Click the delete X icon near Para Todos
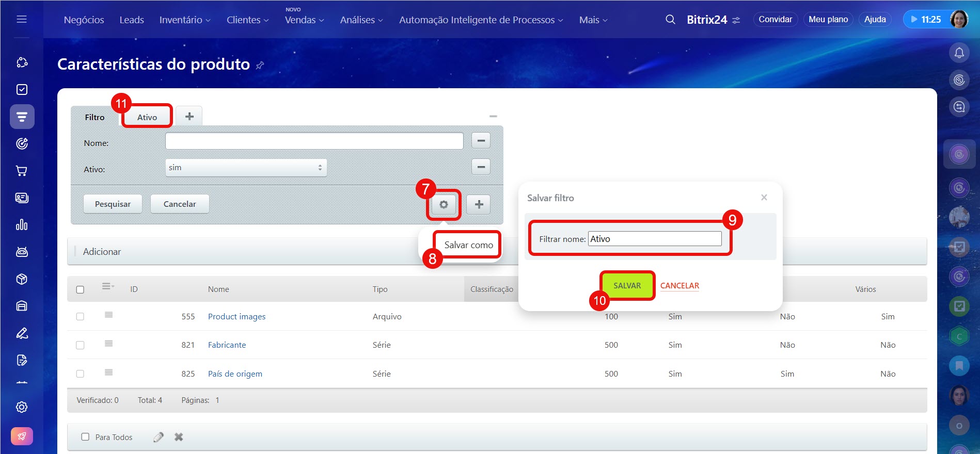This screenshot has height=454, width=980. coord(179,437)
